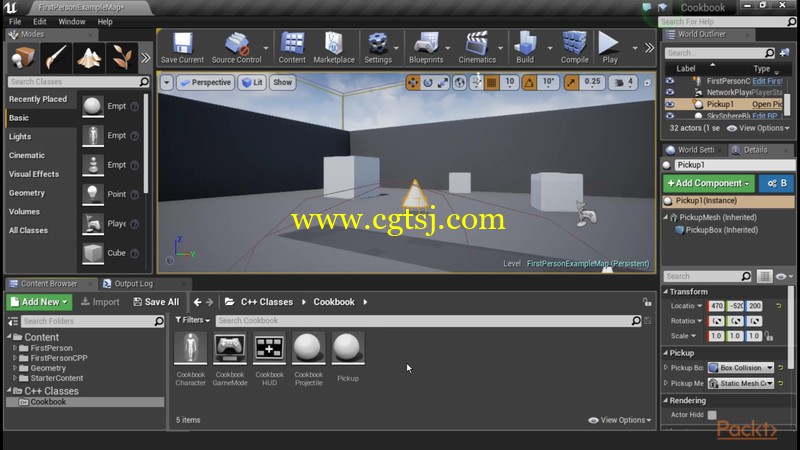Toggle the Content Browser lock icon

pos(647,302)
